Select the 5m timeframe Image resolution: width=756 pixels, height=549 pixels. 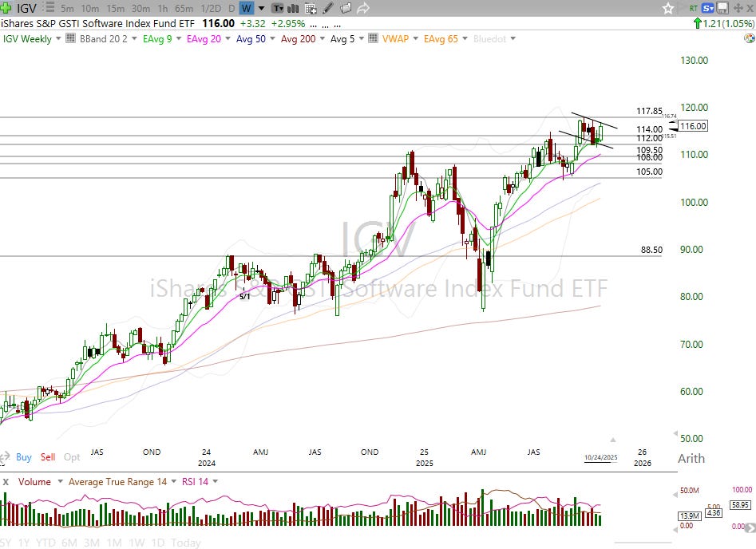[67, 8]
